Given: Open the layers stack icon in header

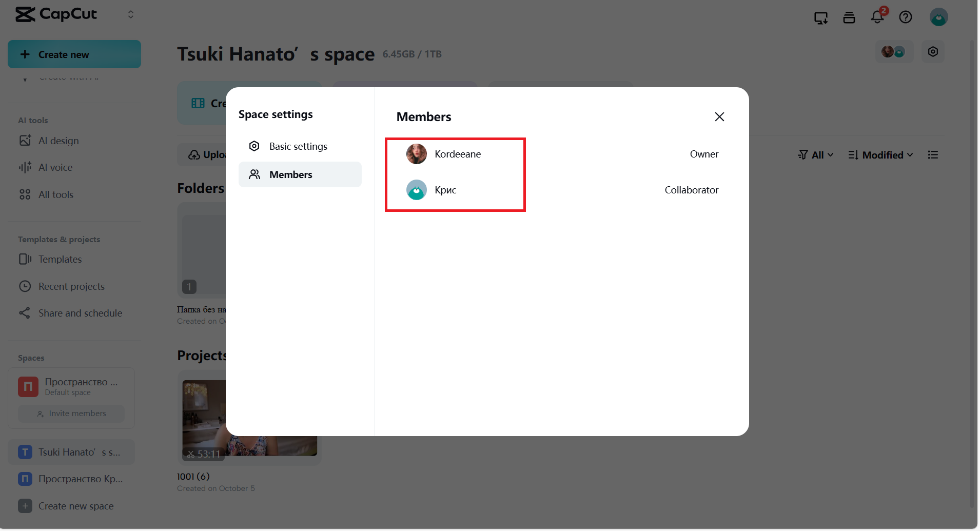Looking at the screenshot, I should tap(849, 18).
